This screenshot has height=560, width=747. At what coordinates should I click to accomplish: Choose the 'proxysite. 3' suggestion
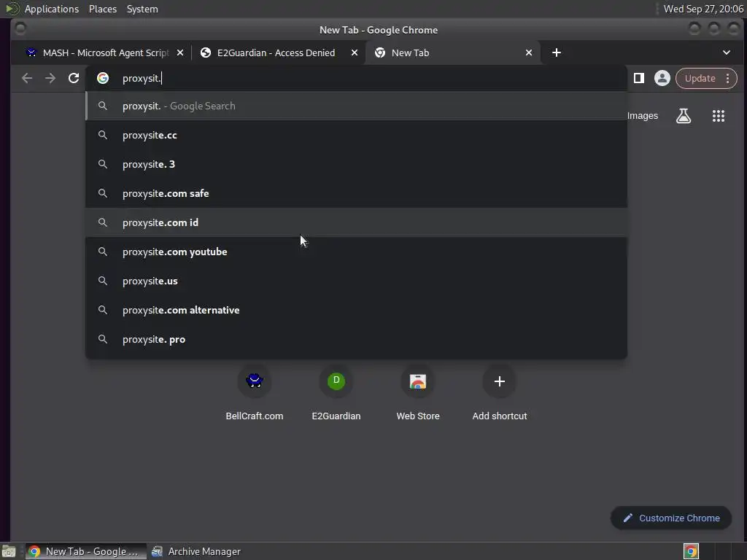[356, 164]
